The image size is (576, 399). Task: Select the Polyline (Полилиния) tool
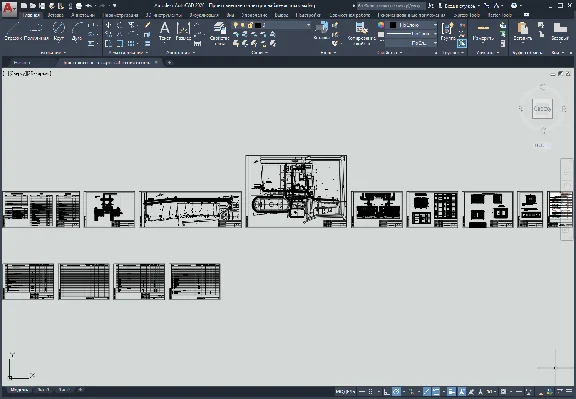click(36, 31)
